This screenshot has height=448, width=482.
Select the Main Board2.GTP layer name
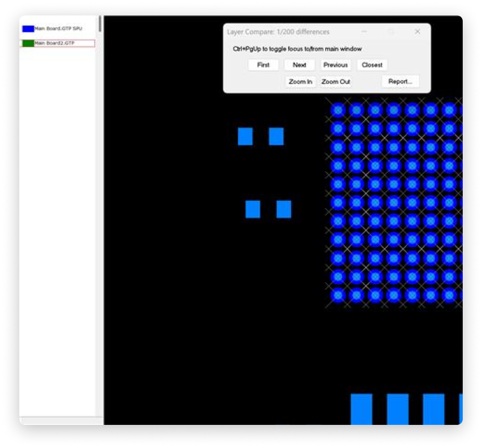(x=54, y=43)
